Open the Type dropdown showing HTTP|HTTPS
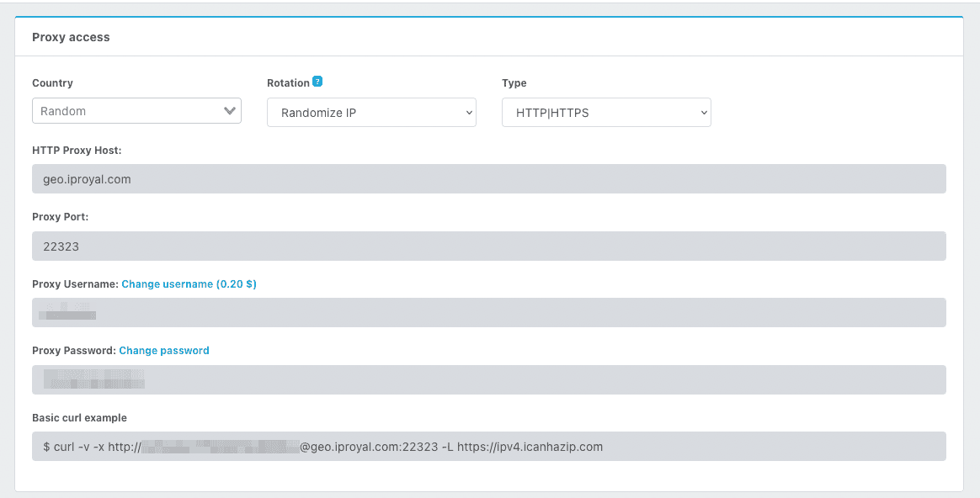The height and width of the screenshot is (498, 980). [605, 112]
